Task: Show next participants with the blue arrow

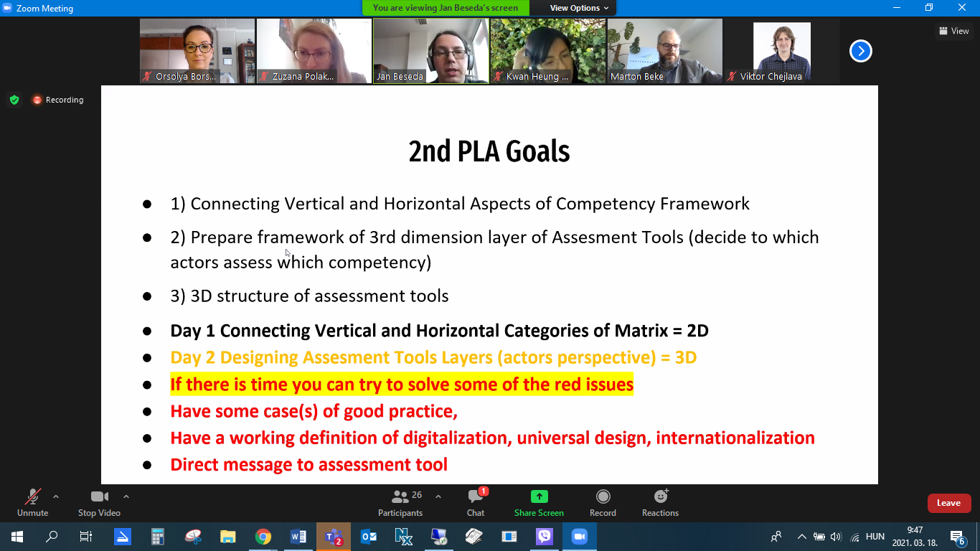Action: tap(860, 51)
